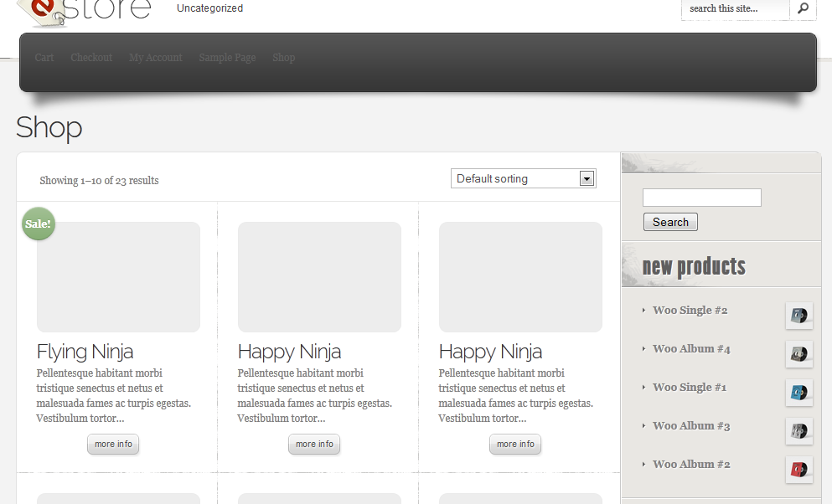The width and height of the screenshot is (832, 504).
Task: Click more info under Happy Ninja
Action: (313, 444)
